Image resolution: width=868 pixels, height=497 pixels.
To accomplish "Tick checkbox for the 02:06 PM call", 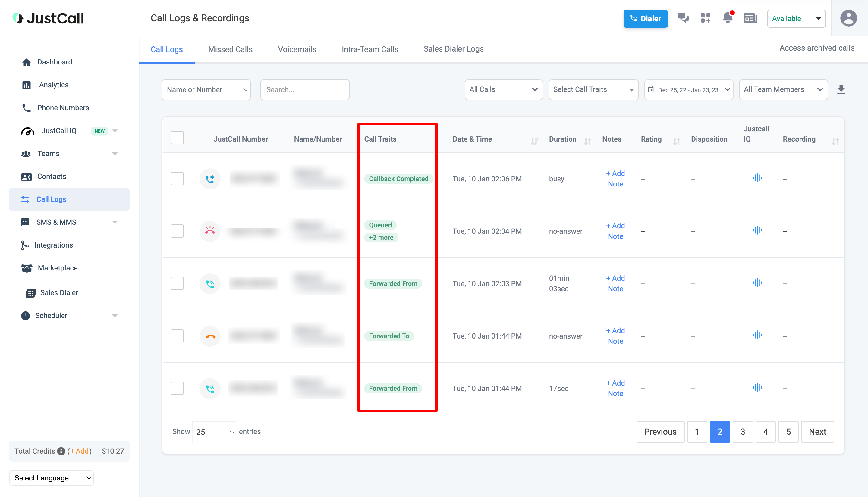I will 177,179.
